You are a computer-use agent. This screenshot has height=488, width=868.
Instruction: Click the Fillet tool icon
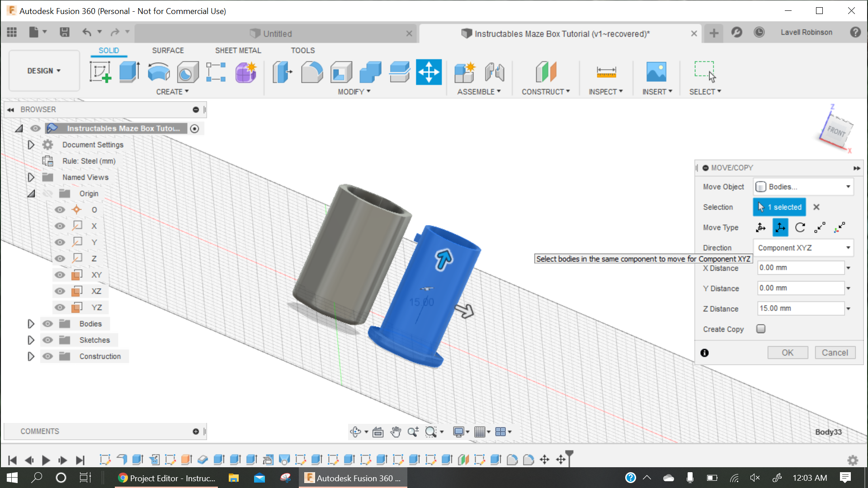(312, 72)
